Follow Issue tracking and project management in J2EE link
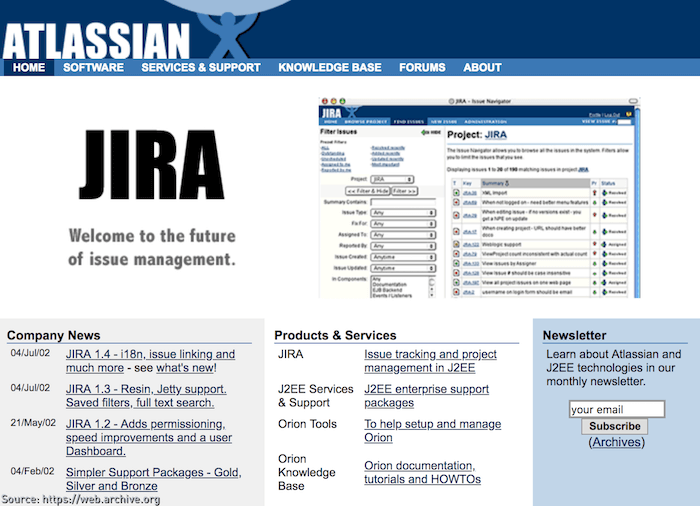 430,361
